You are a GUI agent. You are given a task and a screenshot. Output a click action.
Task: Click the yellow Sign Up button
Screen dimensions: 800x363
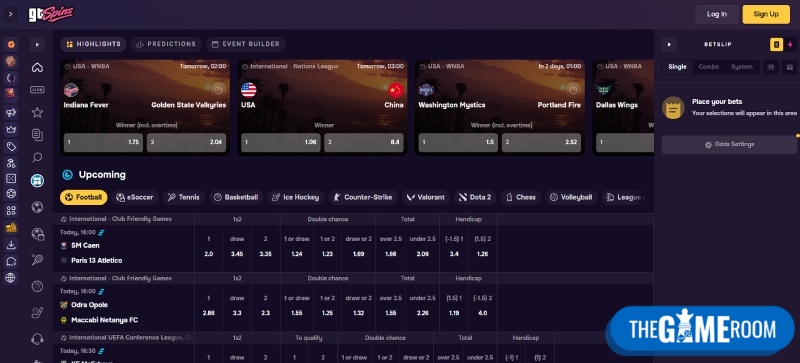point(766,14)
